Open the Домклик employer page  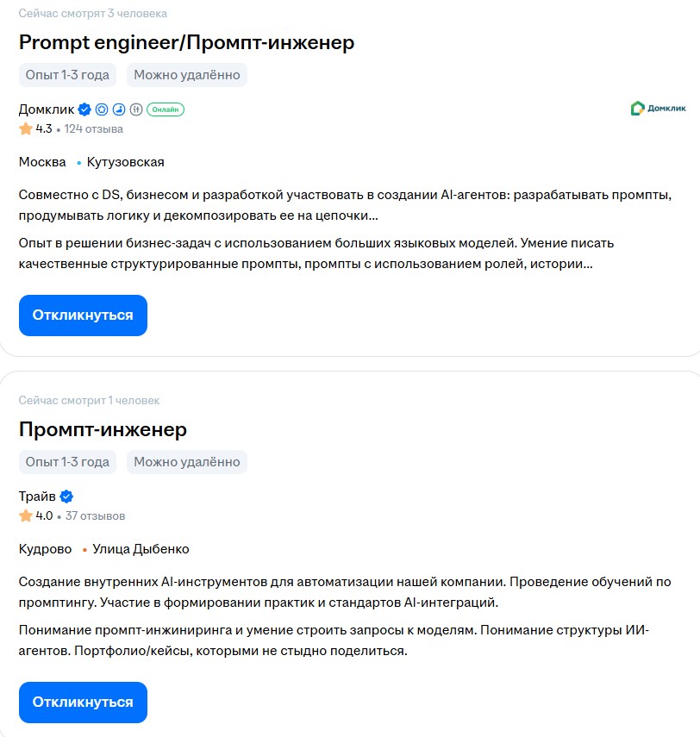click(47, 109)
